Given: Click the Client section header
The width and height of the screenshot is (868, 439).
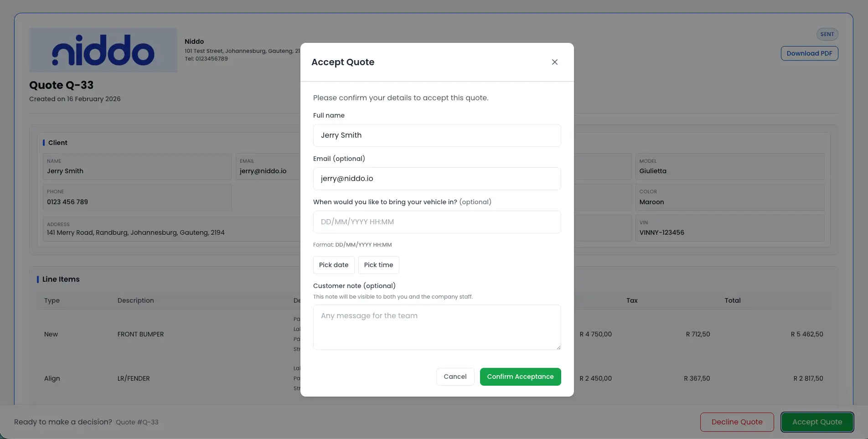Looking at the screenshot, I should coord(58,143).
